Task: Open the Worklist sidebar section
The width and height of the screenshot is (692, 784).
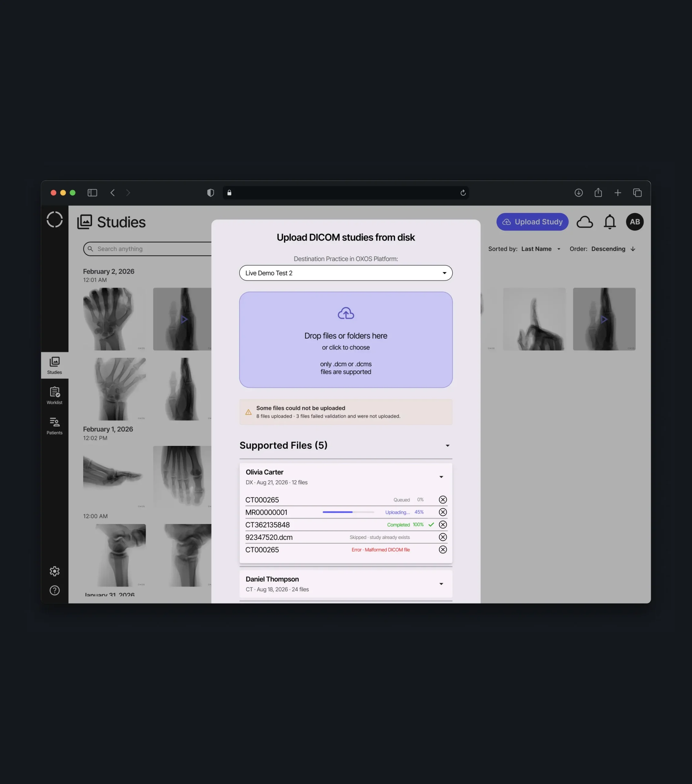Action: click(x=54, y=395)
